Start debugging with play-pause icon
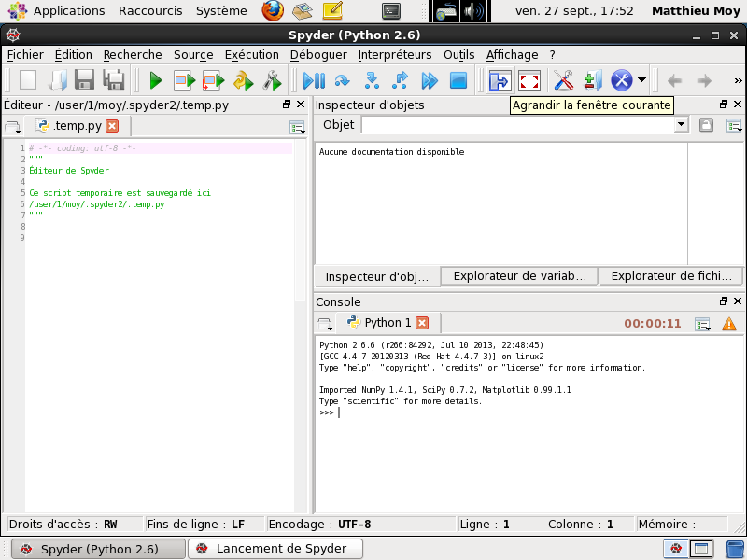 click(x=314, y=80)
